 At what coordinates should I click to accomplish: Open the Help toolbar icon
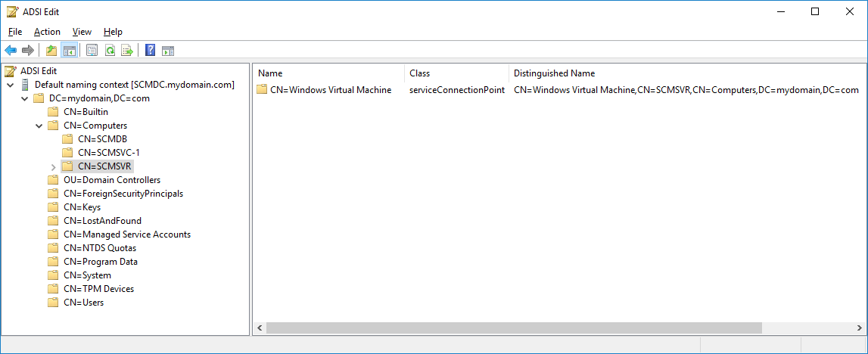[x=150, y=51]
